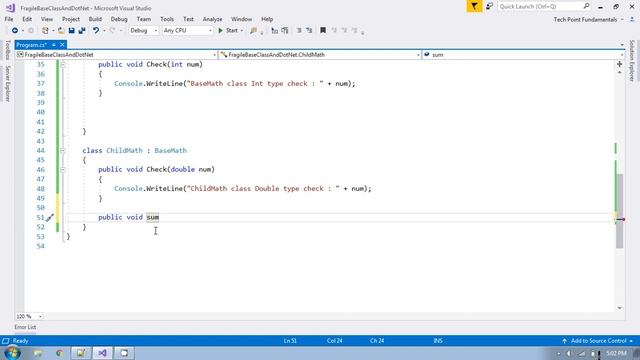Open the Window menu

pos(241,19)
